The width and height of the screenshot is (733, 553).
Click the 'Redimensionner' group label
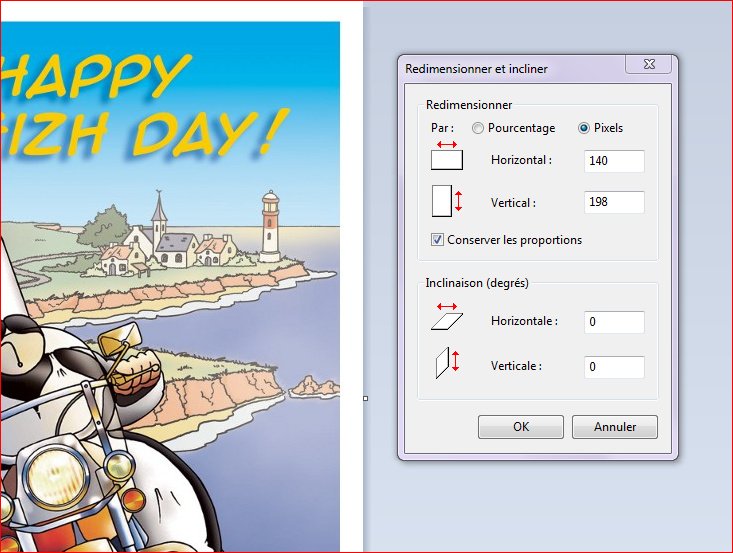(x=469, y=105)
